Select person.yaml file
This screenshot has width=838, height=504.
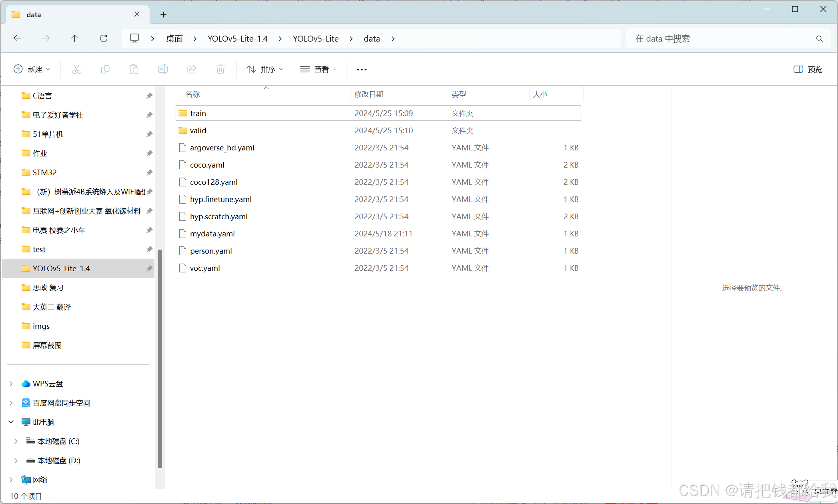pos(378,251)
